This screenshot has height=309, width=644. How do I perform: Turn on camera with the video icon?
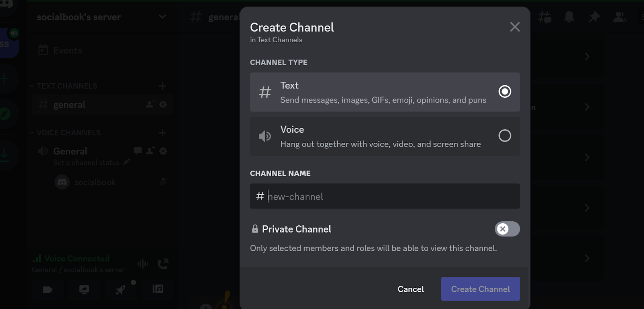point(47,290)
